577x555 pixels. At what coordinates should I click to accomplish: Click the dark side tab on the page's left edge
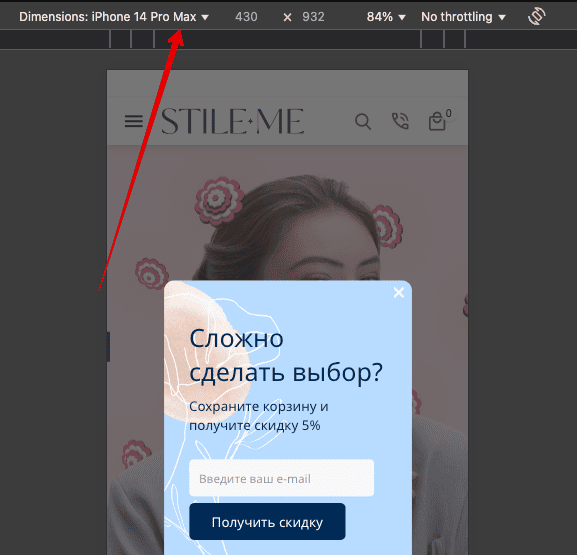pyautogui.click(x=108, y=346)
